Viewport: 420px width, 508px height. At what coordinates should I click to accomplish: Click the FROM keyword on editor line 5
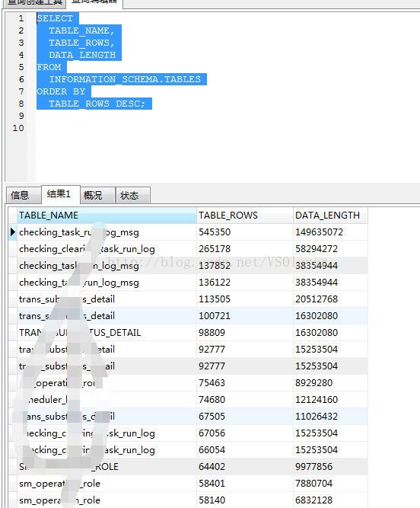point(49,67)
